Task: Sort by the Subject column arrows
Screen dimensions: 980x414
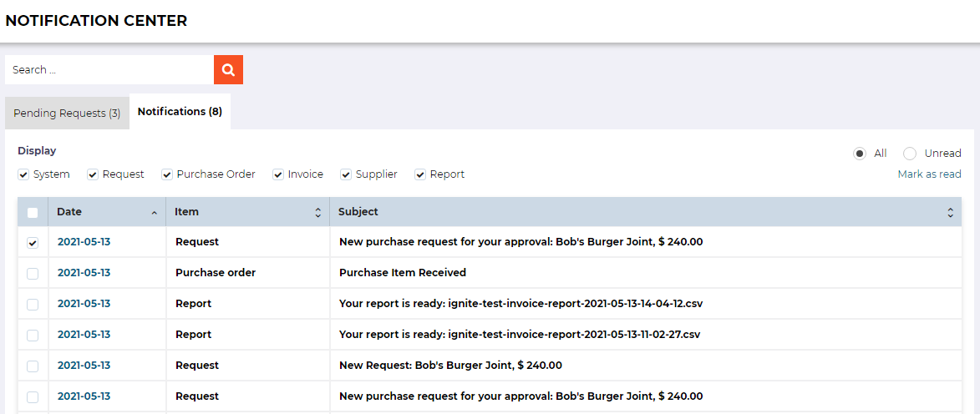Action: pos(950,212)
